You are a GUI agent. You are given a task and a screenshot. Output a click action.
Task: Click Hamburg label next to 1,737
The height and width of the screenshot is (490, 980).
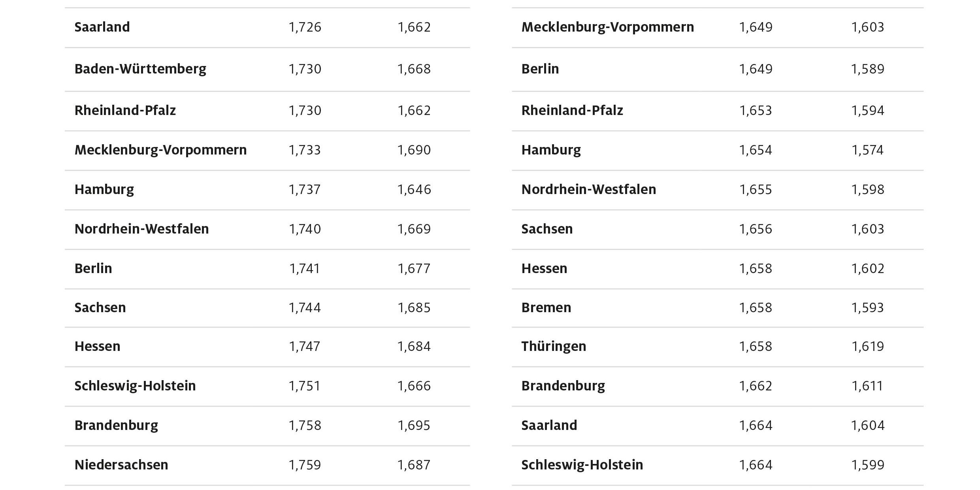(x=104, y=190)
